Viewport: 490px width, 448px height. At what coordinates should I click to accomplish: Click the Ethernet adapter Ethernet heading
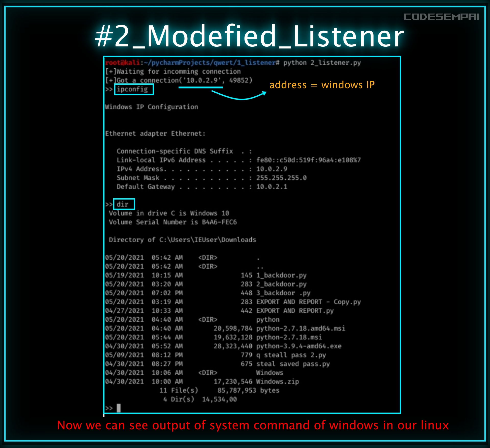(x=155, y=133)
